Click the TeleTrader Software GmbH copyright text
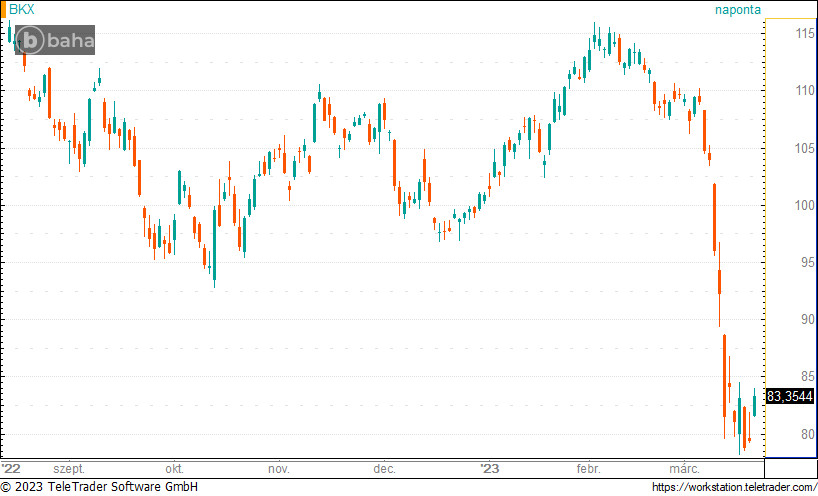The image size is (818, 496). tap(99, 487)
